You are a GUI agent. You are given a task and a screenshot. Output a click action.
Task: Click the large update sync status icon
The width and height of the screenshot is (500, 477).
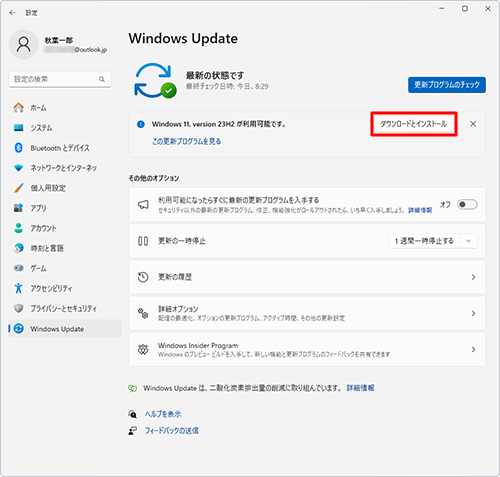pyautogui.click(x=155, y=81)
